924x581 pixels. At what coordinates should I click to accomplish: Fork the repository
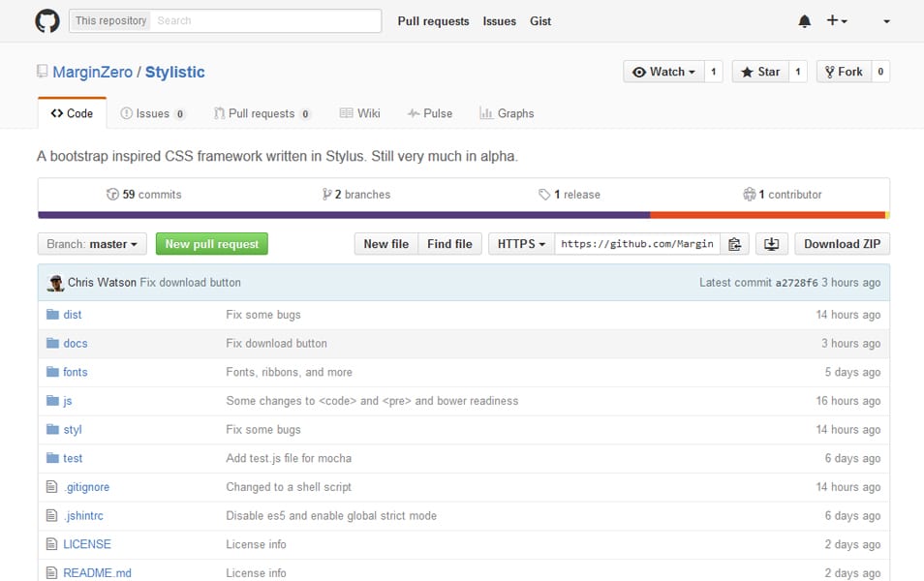click(844, 72)
